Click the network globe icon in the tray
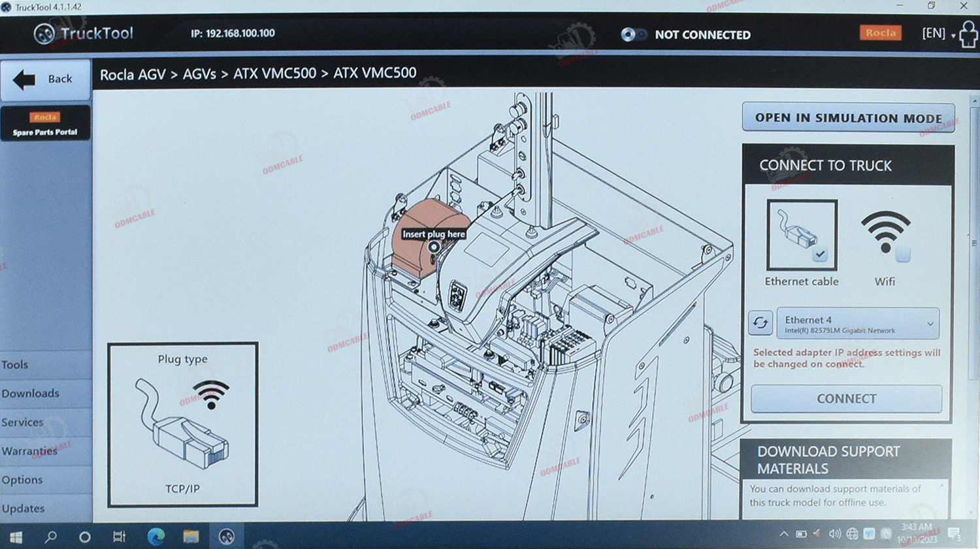The height and width of the screenshot is (549, 980). (852, 534)
